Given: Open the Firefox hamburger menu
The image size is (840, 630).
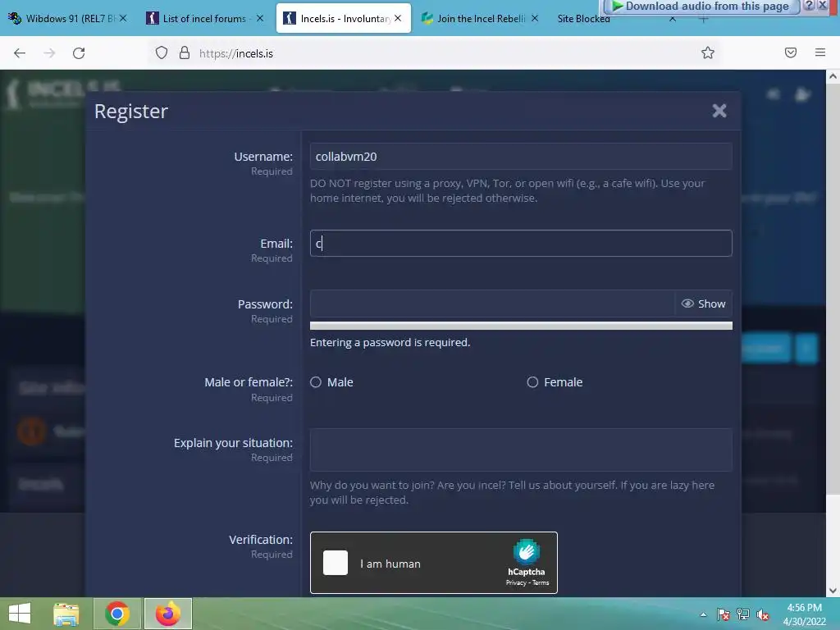Looking at the screenshot, I should coord(820,52).
